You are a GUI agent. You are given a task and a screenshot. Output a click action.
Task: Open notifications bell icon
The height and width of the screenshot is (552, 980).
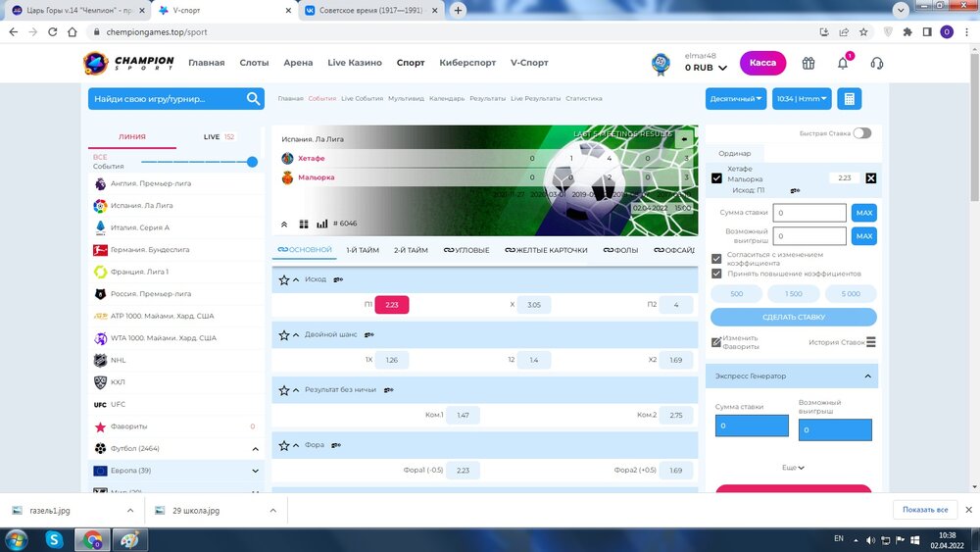click(843, 63)
